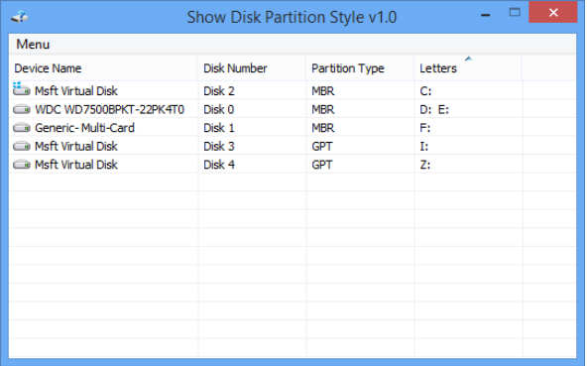Select the Generic- Multi-Card device name
The image size is (588, 366).
pos(84,128)
